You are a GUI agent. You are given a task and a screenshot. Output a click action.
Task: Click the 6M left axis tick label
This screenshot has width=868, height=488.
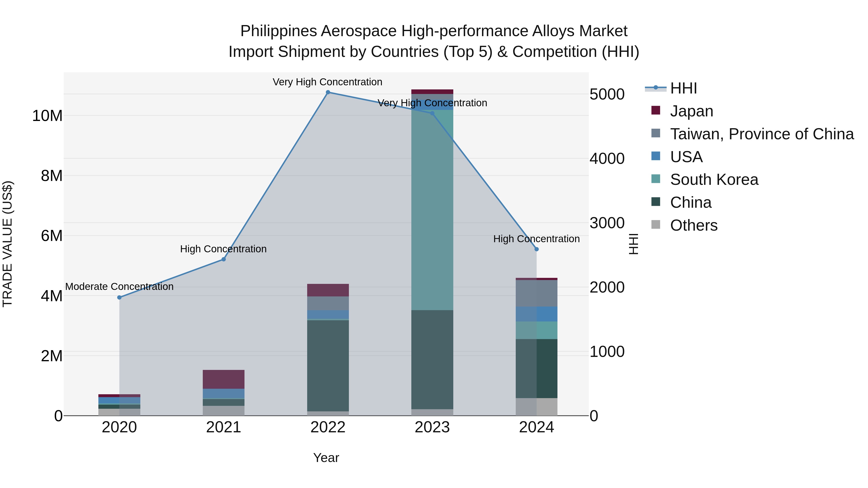52,236
